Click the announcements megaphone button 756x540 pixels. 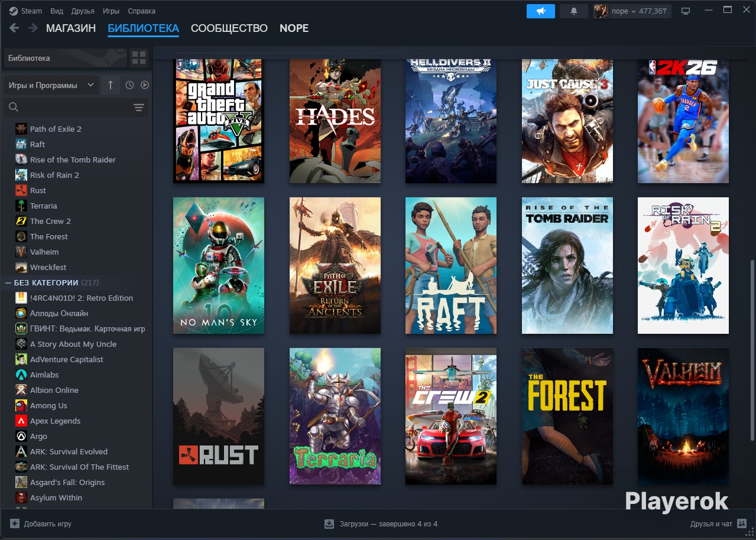point(540,11)
